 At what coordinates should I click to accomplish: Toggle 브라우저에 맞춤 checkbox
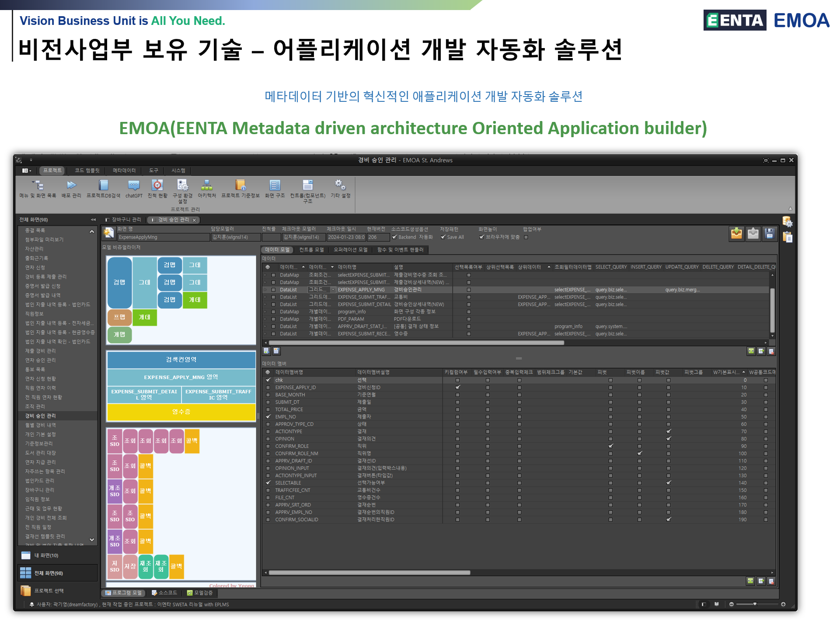pyautogui.click(x=481, y=237)
